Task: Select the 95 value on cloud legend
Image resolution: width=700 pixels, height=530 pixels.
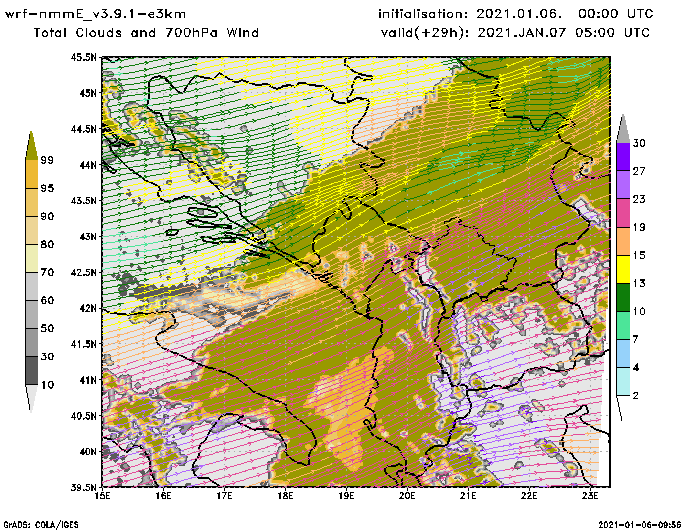Action: 47,188
